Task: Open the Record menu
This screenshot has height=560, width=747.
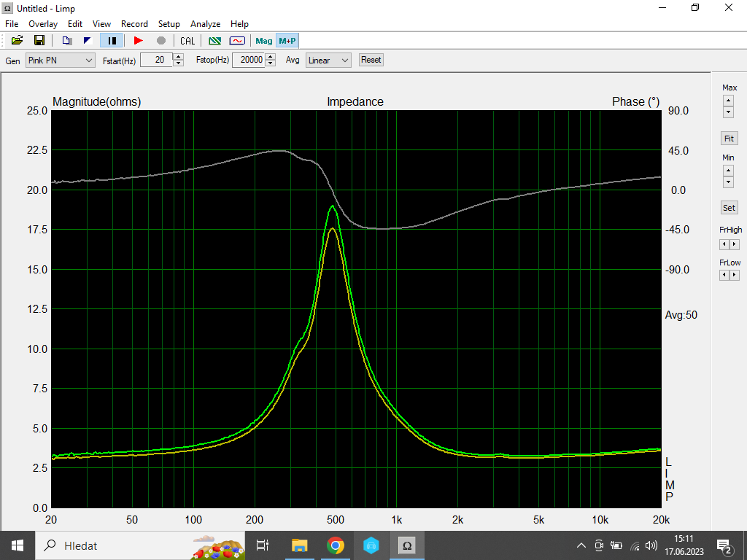Action: (134, 24)
